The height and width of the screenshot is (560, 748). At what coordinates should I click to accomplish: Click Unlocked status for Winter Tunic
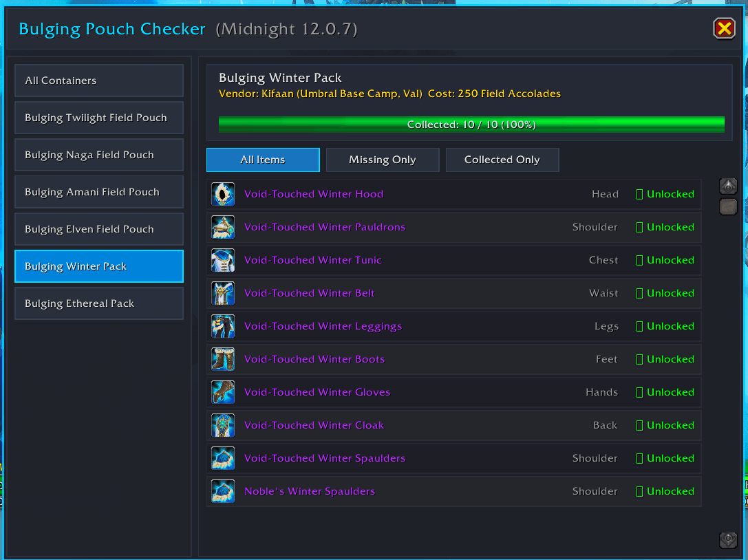(665, 260)
